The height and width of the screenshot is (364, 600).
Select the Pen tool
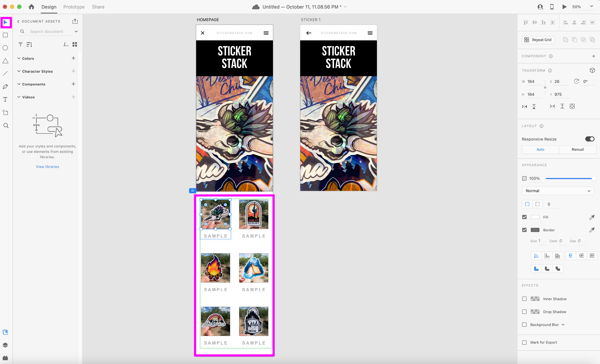(x=5, y=87)
